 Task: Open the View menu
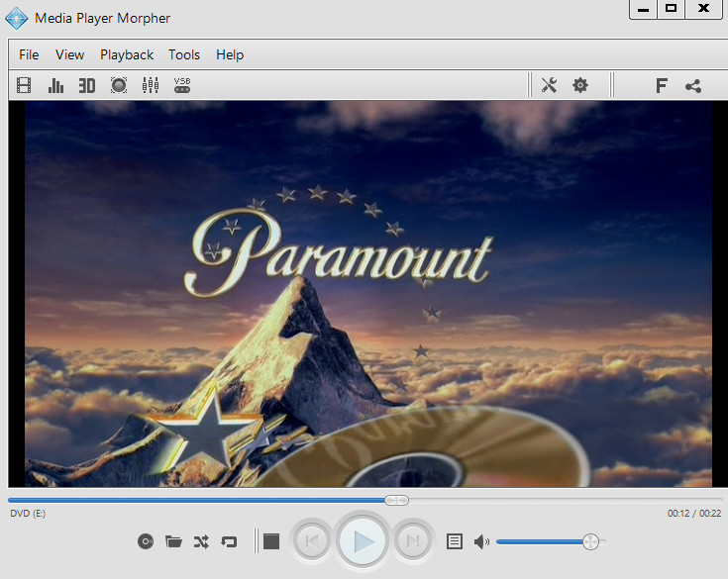click(x=69, y=54)
